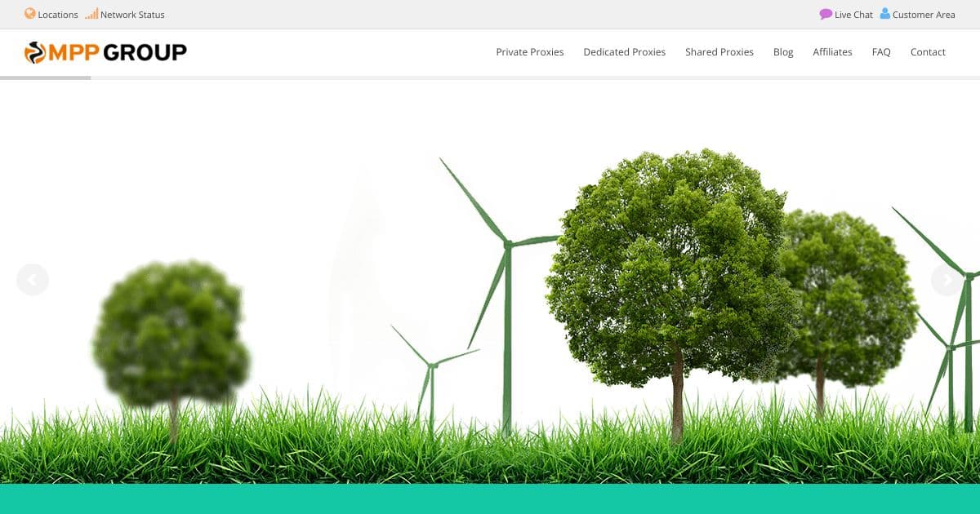980x514 pixels.
Task: Open the Private Proxies menu
Action: tap(529, 51)
